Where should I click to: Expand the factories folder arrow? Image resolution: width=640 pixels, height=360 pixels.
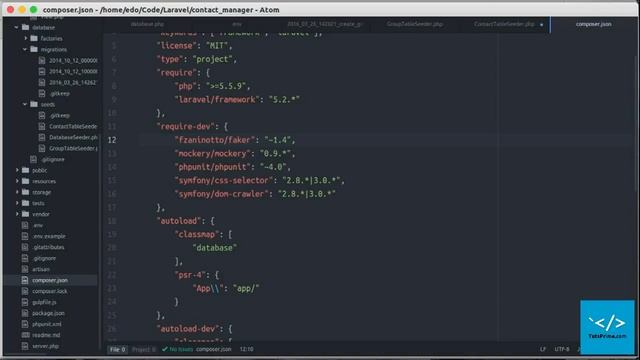tap(25, 38)
